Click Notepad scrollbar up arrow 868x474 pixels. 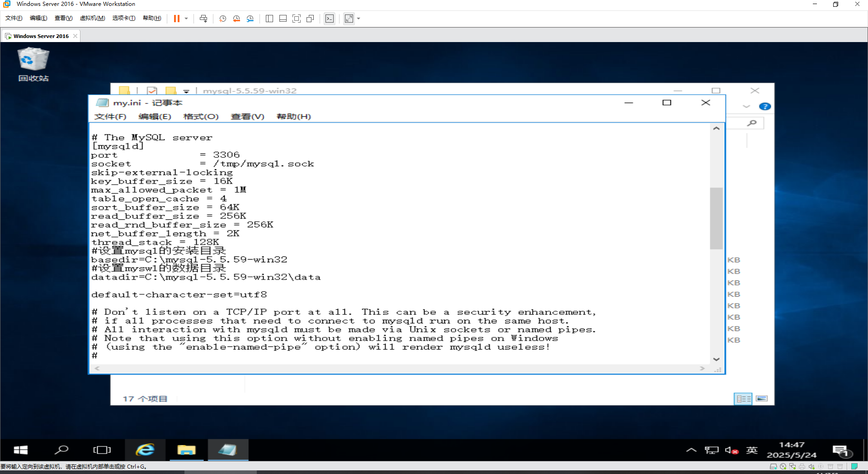pyautogui.click(x=716, y=128)
